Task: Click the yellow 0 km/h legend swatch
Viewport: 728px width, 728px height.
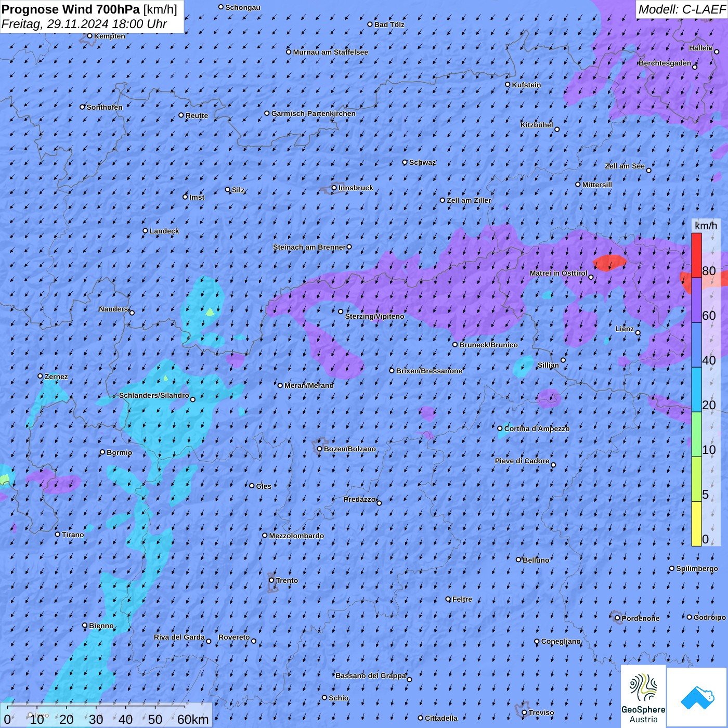Action: tap(696, 524)
